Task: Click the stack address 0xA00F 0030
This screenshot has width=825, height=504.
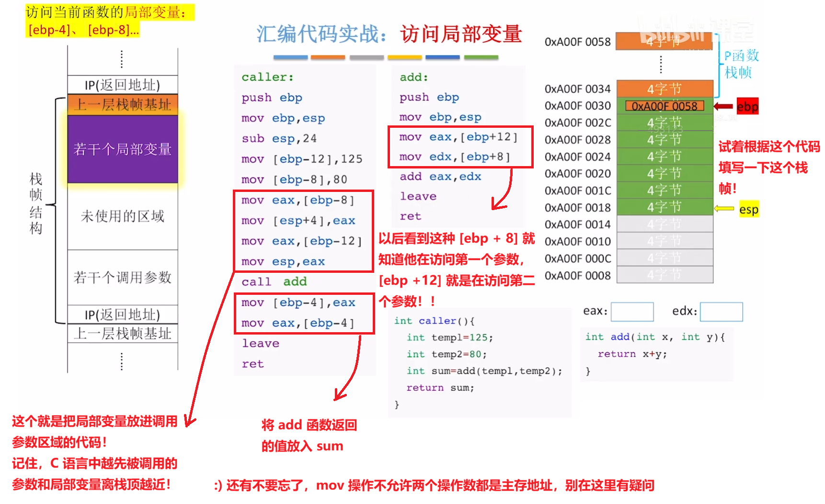Action: click(x=578, y=106)
